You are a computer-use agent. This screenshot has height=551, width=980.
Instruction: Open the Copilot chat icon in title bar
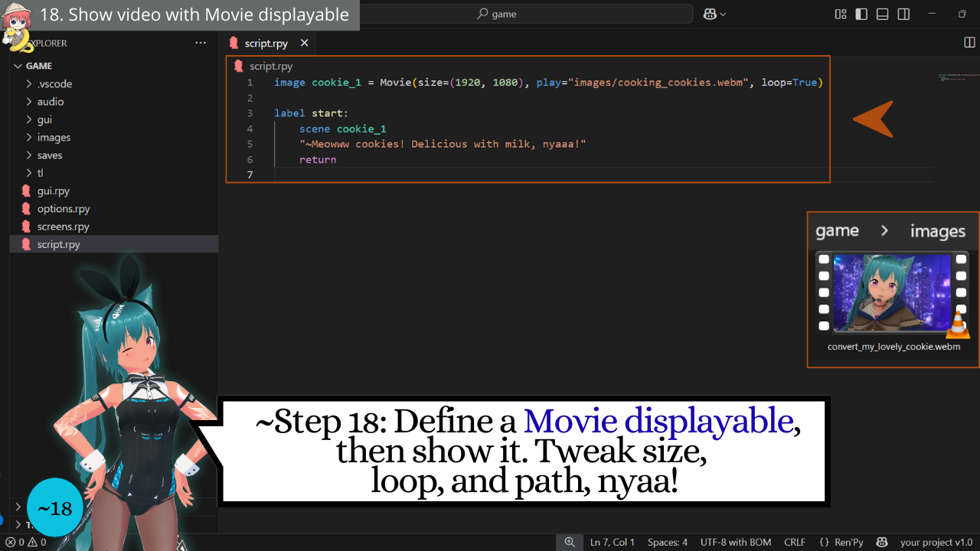coord(709,14)
